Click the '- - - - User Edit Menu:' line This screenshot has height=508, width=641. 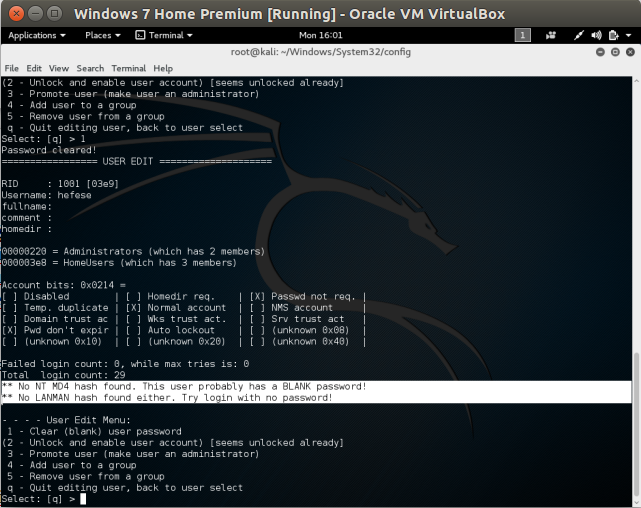point(66,420)
